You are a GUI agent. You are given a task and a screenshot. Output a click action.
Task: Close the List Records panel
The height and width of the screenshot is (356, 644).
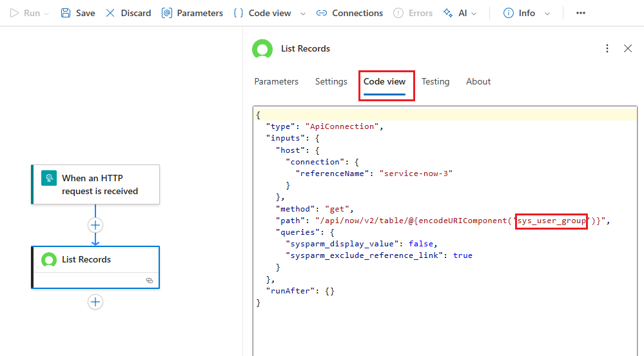coord(628,48)
